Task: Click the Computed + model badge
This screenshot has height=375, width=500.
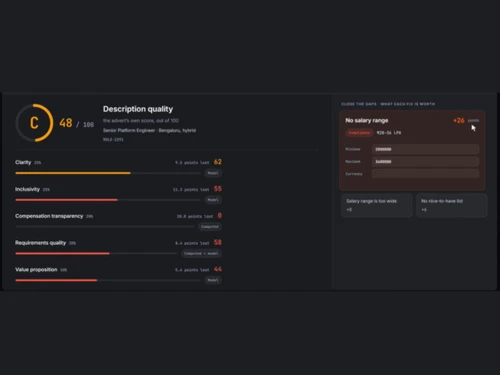Action: click(x=201, y=254)
